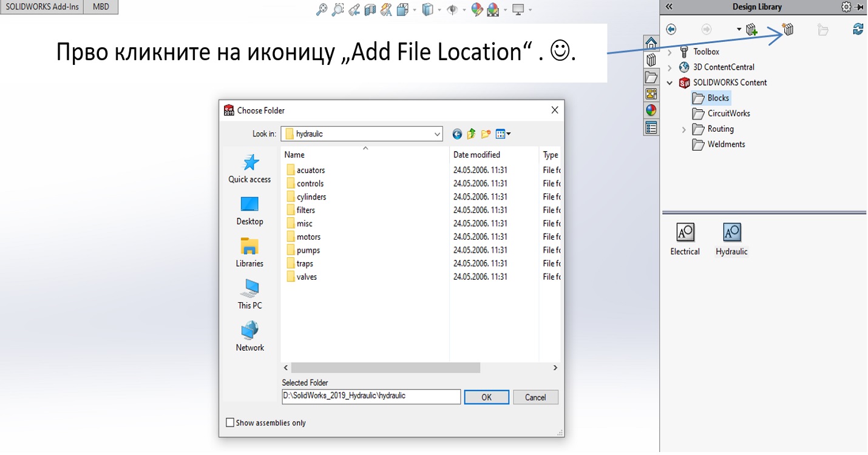Screen dimensions: 868x455
Task: Click Edit Appearance icon
Action: point(477,10)
